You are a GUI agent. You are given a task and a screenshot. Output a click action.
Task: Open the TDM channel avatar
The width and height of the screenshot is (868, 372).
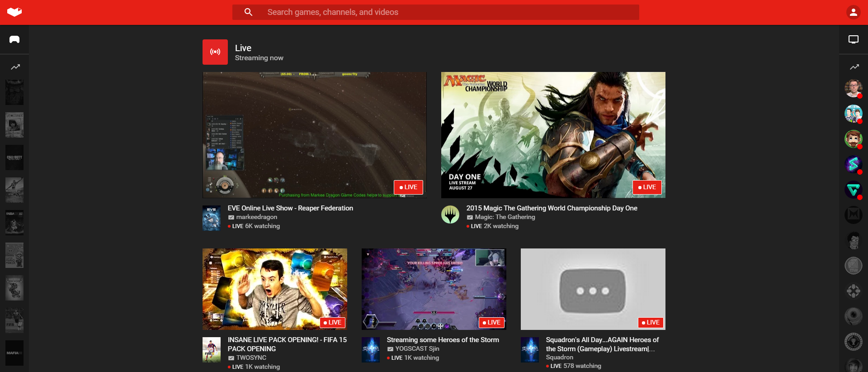pos(854,266)
